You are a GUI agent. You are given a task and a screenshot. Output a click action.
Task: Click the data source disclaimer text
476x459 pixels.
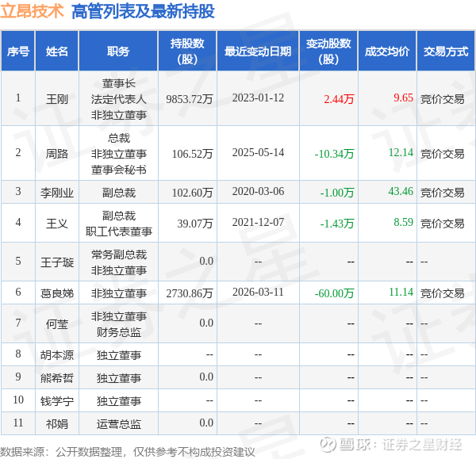(x=128, y=452)
